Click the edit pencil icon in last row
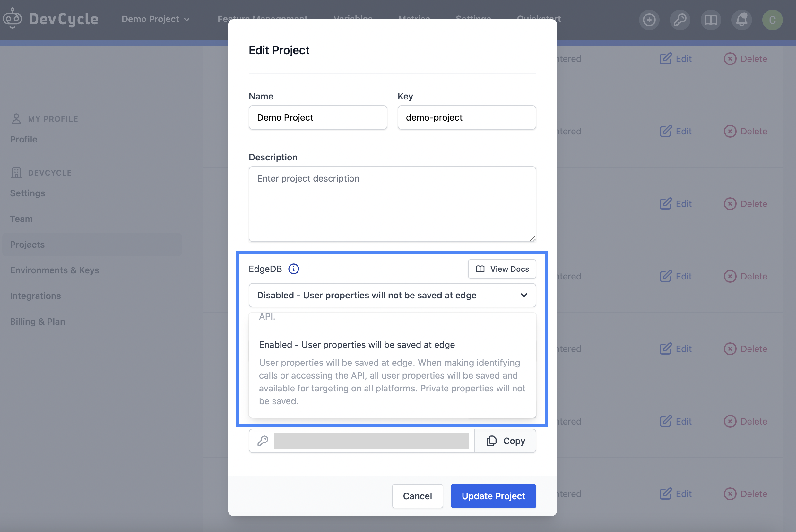796x532 pixels. (665, 494)
